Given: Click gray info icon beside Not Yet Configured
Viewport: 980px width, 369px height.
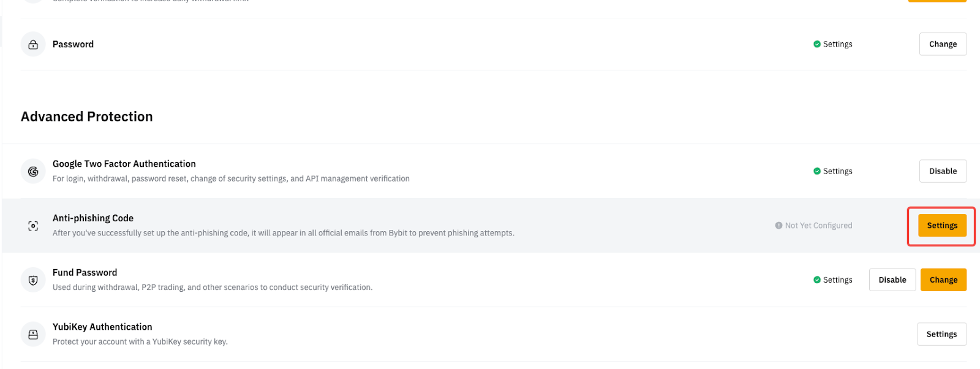Looking at the screenshot, I should pos(778,226).
